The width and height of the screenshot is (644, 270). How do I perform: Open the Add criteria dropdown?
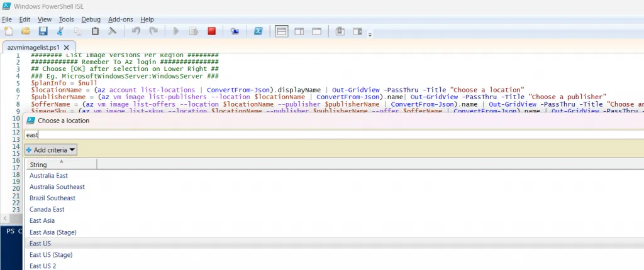[x=51, y=149]
